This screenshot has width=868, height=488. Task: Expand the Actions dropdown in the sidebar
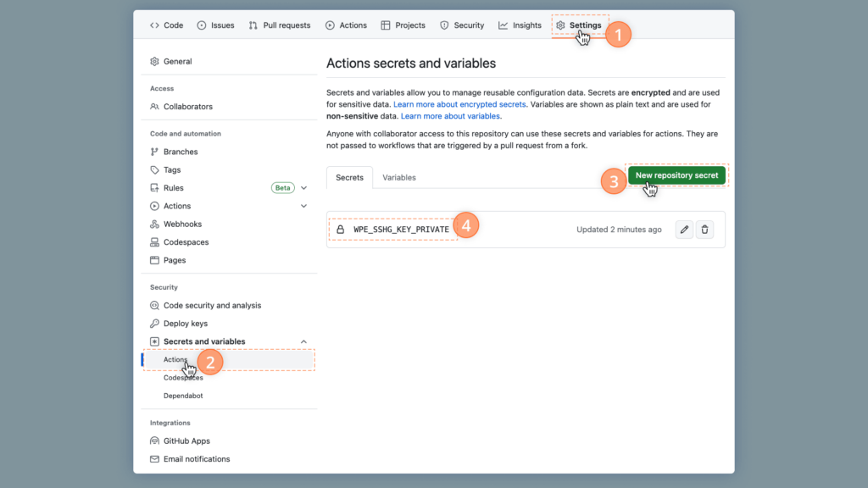tap(303, 205)
